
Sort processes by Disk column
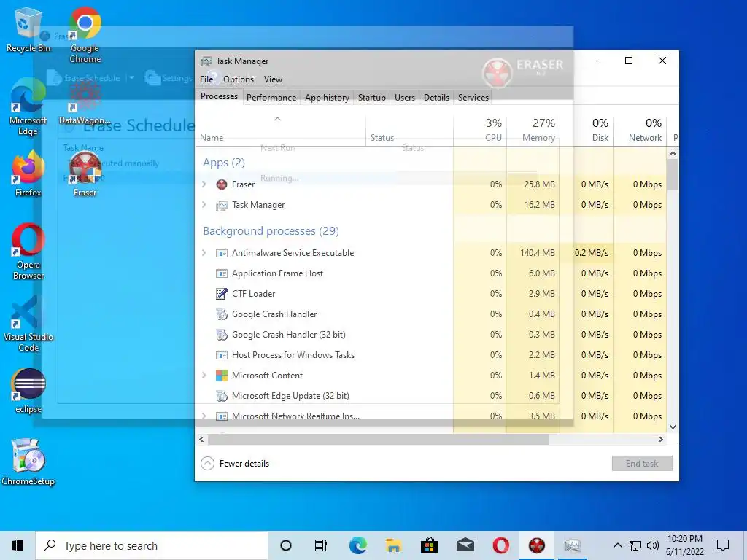(x=587, y=130)
